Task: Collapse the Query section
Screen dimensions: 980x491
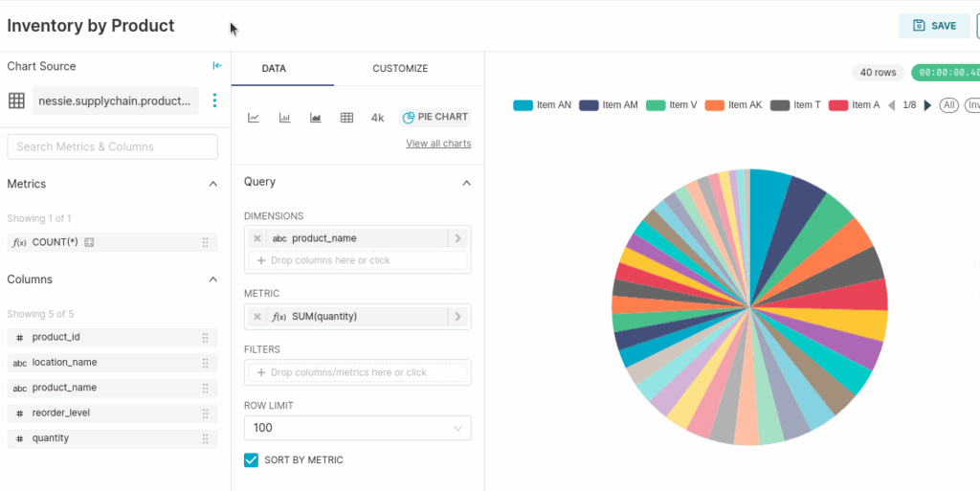Action: click(466, 182)
